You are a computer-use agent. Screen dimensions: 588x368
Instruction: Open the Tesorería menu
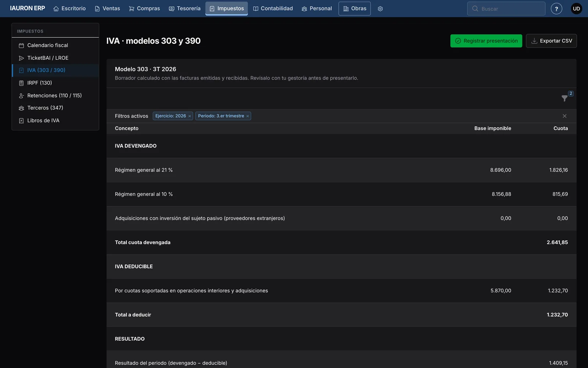click(x=184, y=8)
